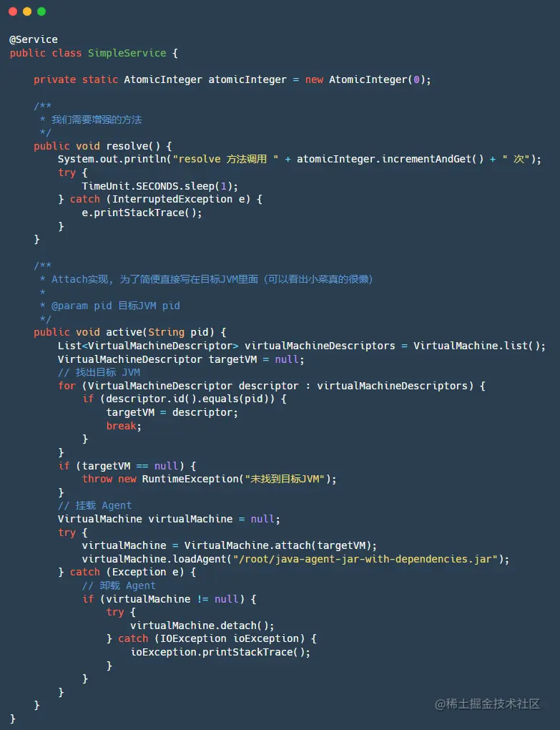The width and height of the screenshot is (560, 730).
Task: Click the throw new RuntimeException line
Action: (210, 479)
